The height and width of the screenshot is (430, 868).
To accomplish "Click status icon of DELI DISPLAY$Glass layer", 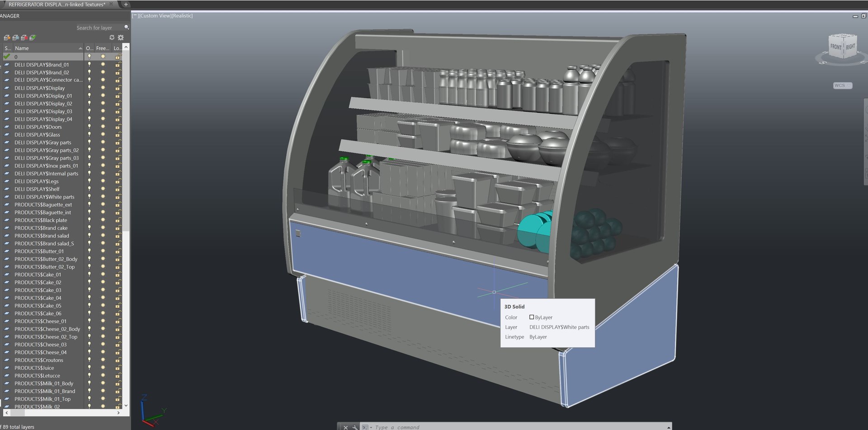I will click(x=7, y=135).
